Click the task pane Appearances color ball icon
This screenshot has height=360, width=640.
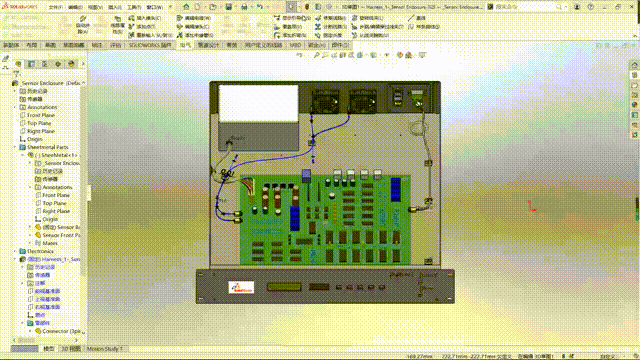(x=635, y=105)
